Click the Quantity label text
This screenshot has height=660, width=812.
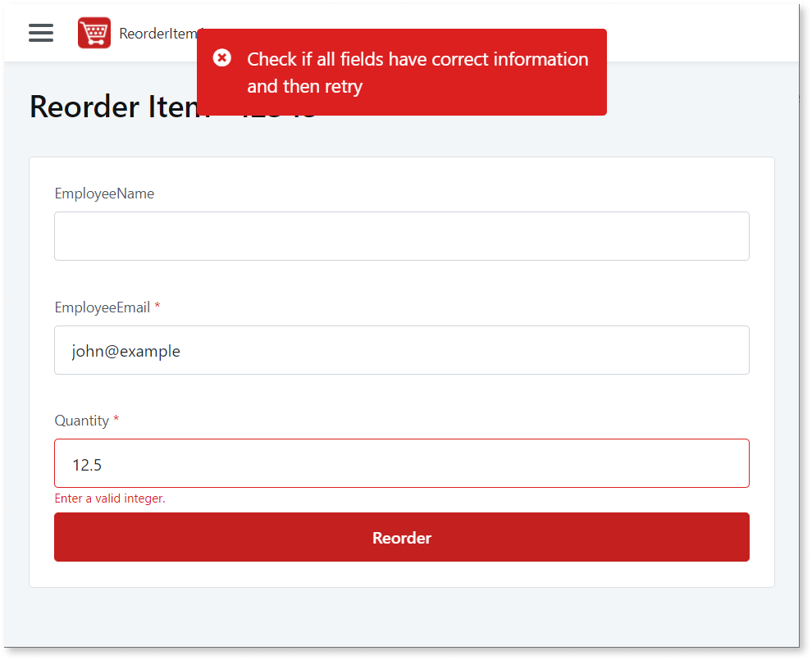tap(81, 421)
